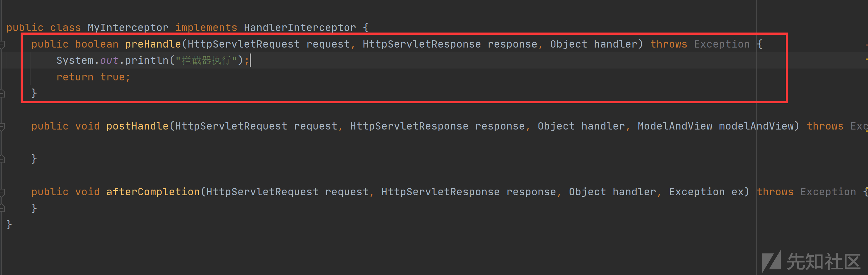Click the yellow stripe mark beside postHandle line
Viewport: 868px width, 275px height.
[x=866, y=132]
